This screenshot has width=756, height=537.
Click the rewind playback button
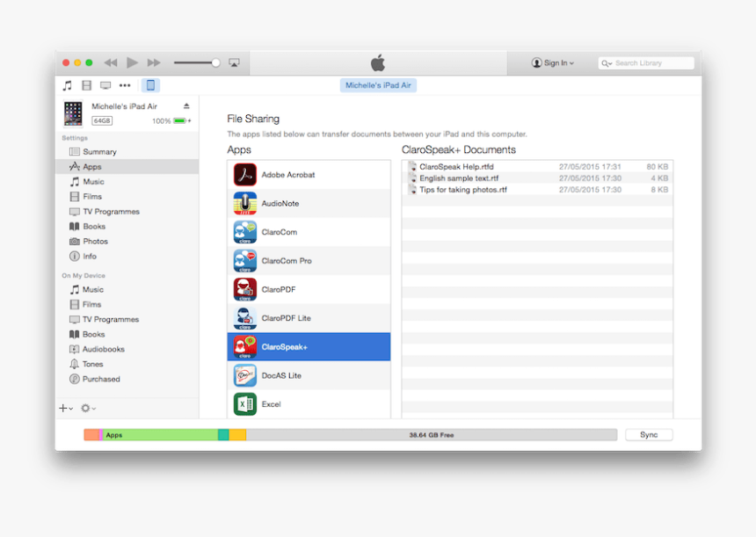111,62
